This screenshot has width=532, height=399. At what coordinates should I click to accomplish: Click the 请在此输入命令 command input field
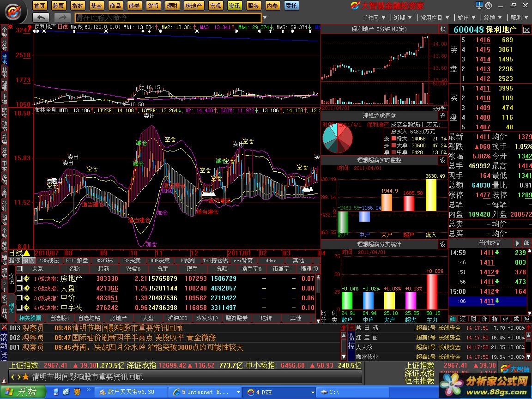[x=168, y=18]
